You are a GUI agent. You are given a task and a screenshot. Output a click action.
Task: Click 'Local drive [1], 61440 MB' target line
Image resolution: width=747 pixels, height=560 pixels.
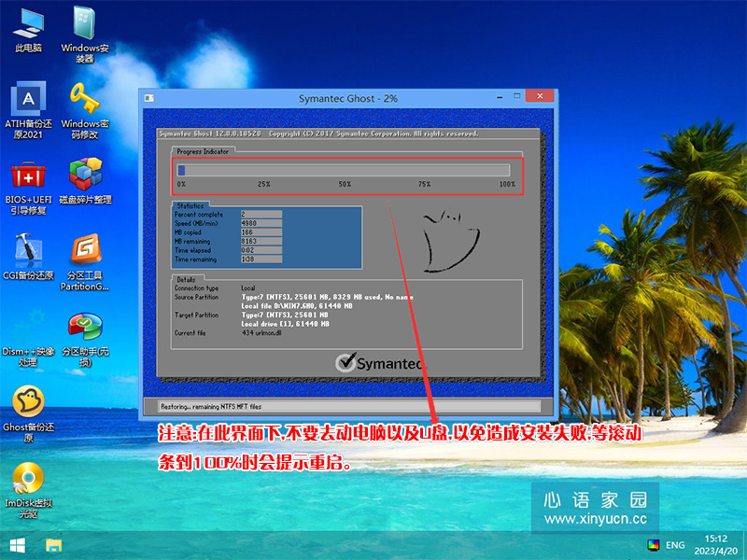click(x=286, y=324)
